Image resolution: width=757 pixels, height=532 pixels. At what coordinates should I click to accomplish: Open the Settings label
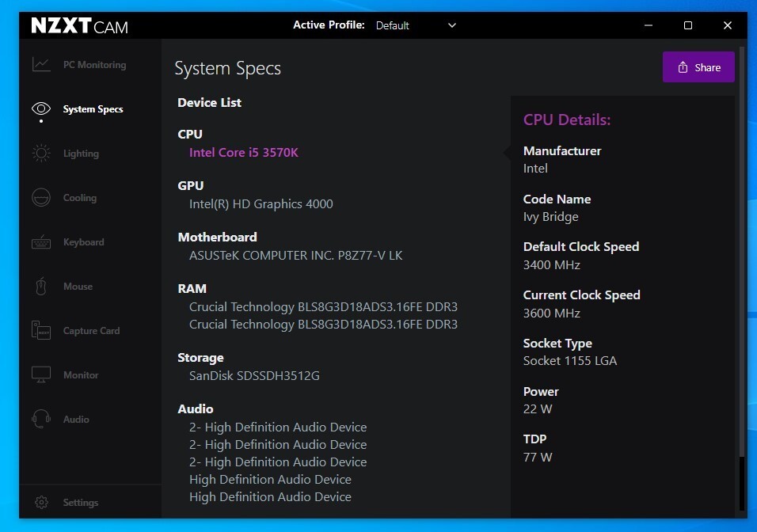[81, 503]
